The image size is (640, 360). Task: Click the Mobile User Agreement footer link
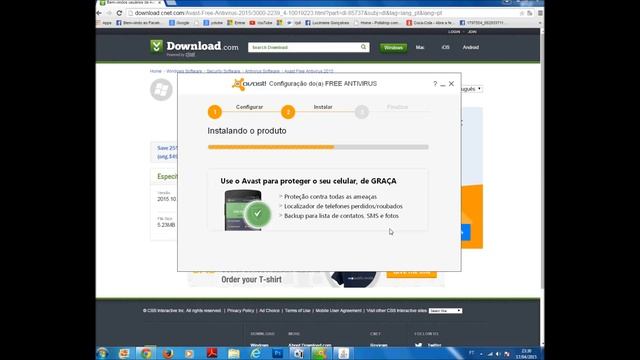pos(338,311)
